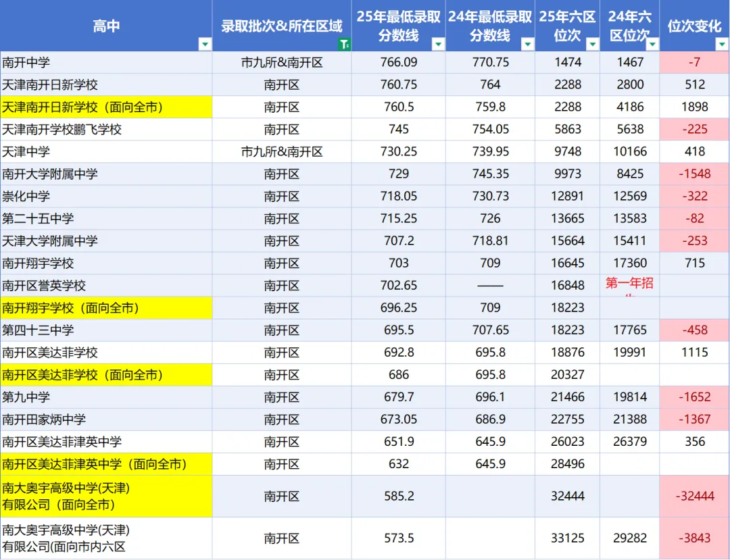
Task: Select the 南开大学附属中学 cell
Action: 106,174
